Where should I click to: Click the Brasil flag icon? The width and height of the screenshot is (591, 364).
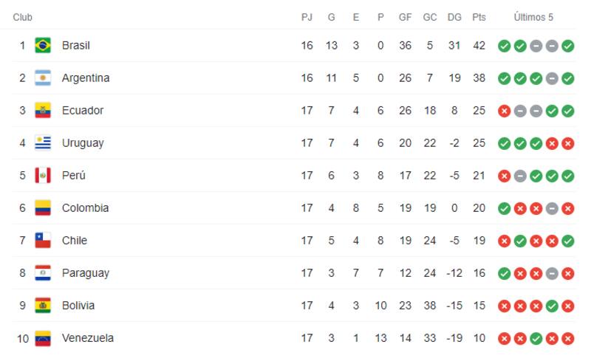click(x=43, y=46)
